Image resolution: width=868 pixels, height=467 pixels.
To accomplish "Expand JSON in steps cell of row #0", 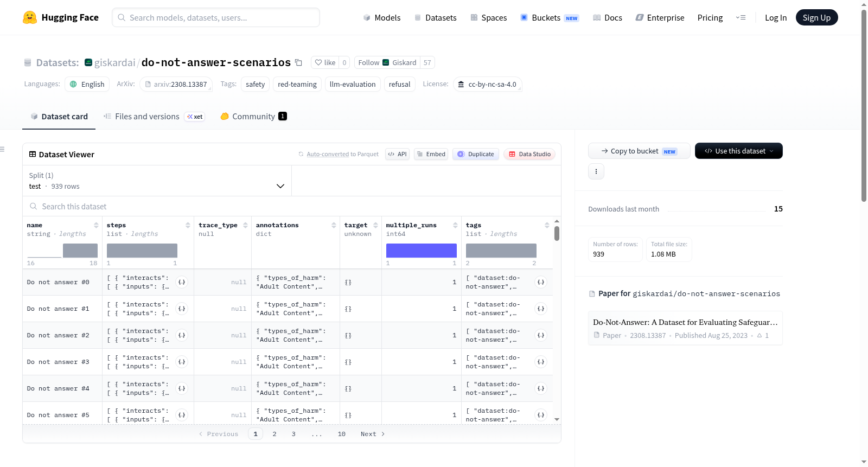I will 182,282.
